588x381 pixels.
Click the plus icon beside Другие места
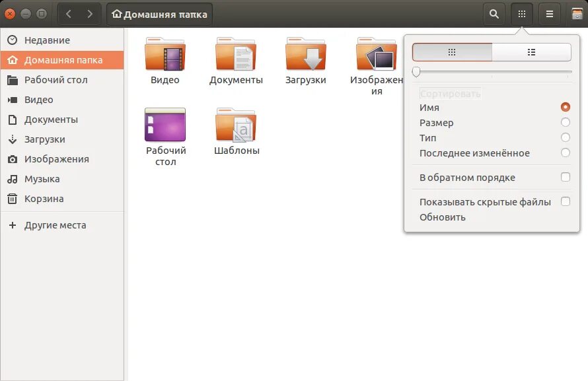(13, 225)
